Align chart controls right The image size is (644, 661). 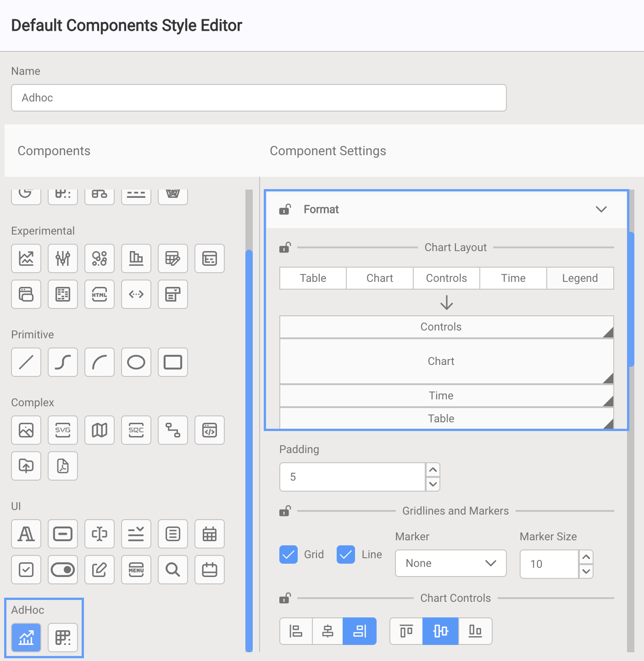360,631
